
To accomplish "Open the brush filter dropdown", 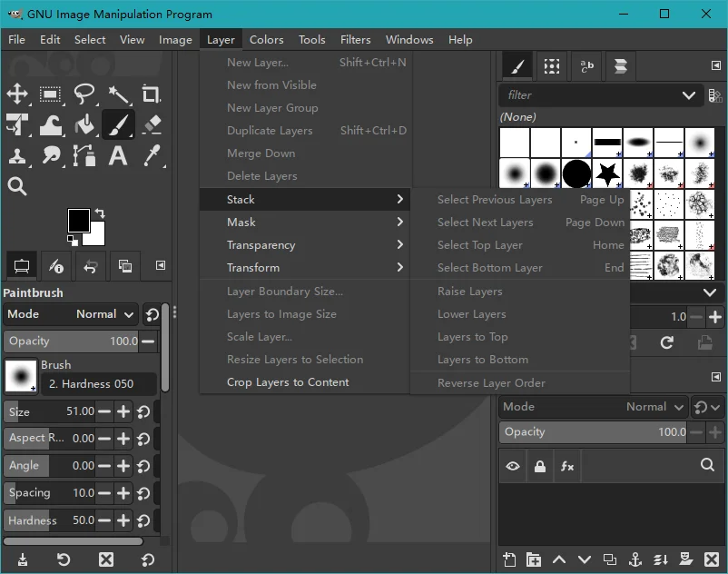I will click(x=689, y=95).
